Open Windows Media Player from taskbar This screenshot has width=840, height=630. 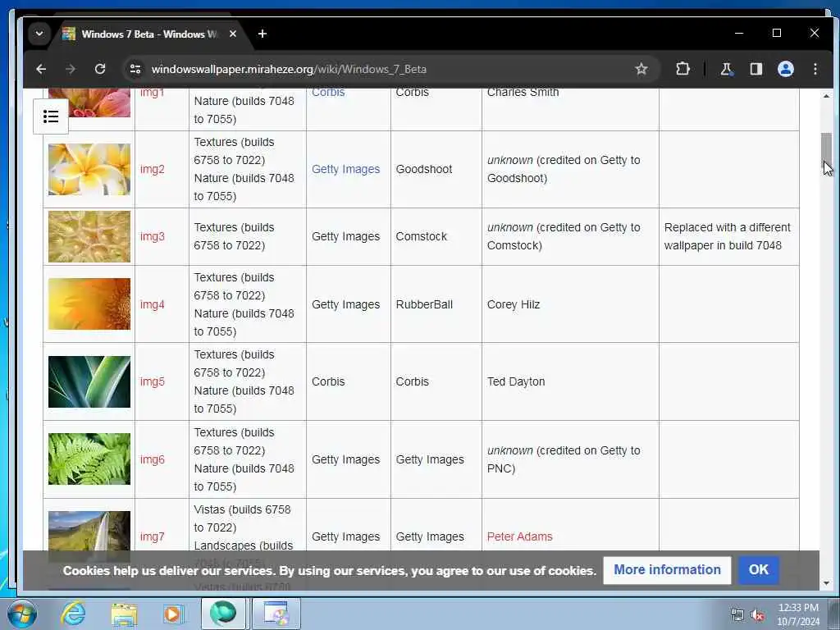172,614
